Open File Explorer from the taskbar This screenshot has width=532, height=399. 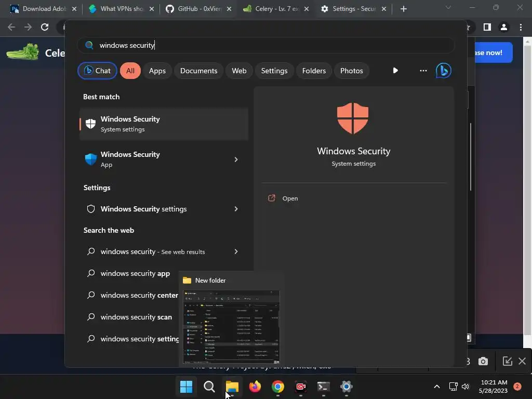(x=232, y=387)
